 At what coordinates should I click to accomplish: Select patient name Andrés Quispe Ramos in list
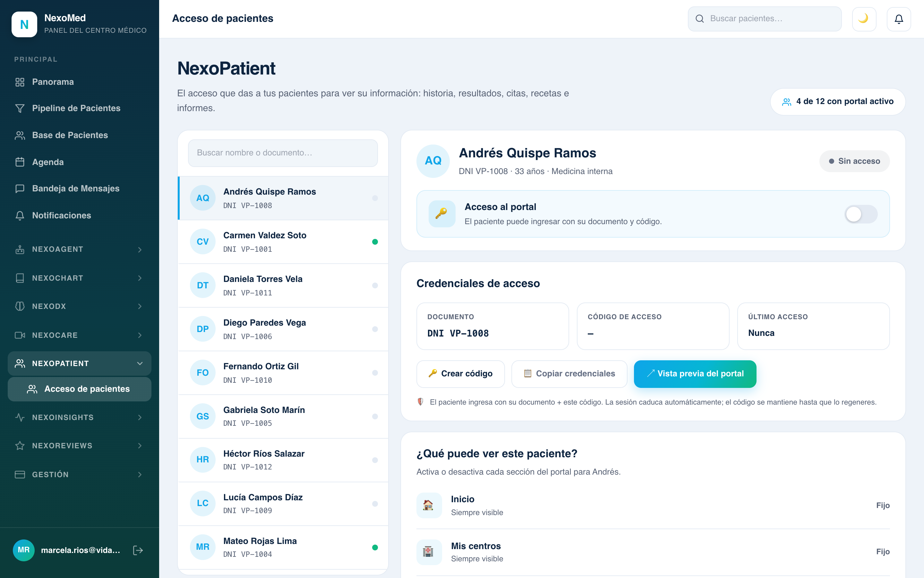269,191
